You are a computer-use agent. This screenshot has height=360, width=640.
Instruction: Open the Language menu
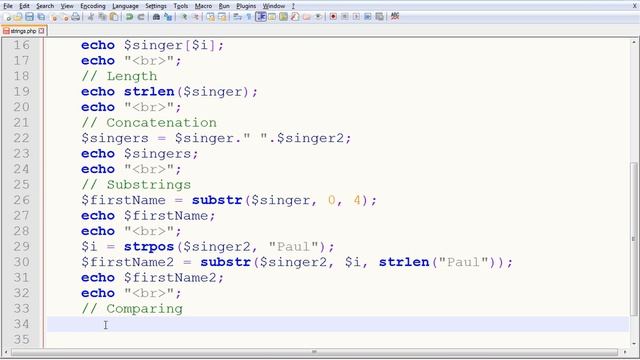[125, 6]
